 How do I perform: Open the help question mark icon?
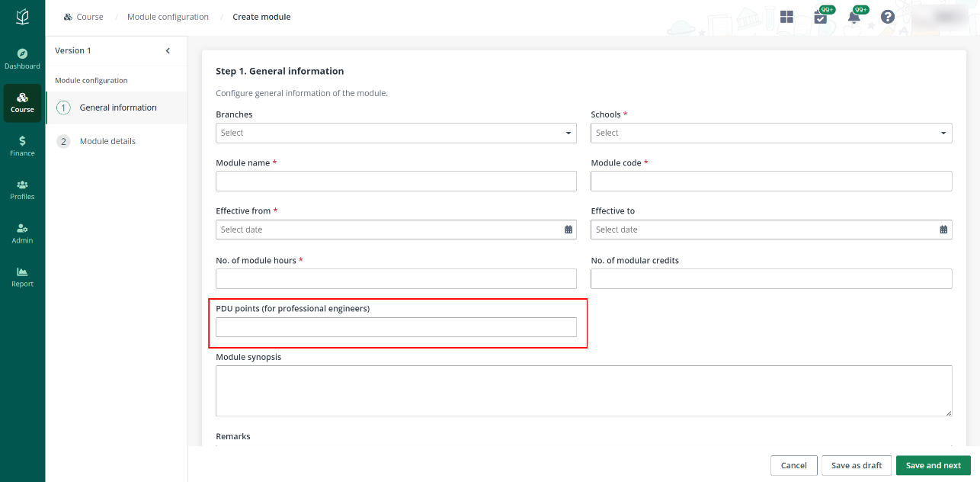888,17
